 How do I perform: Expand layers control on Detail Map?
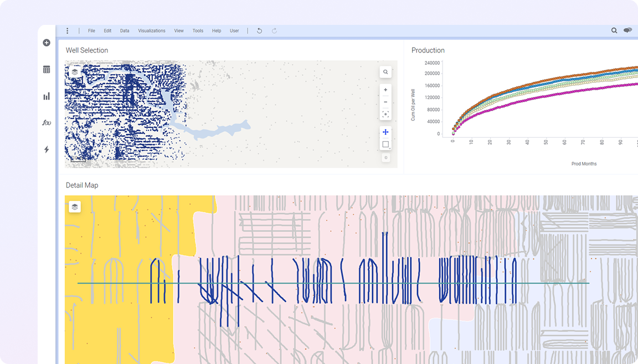[x=75, y=207]
